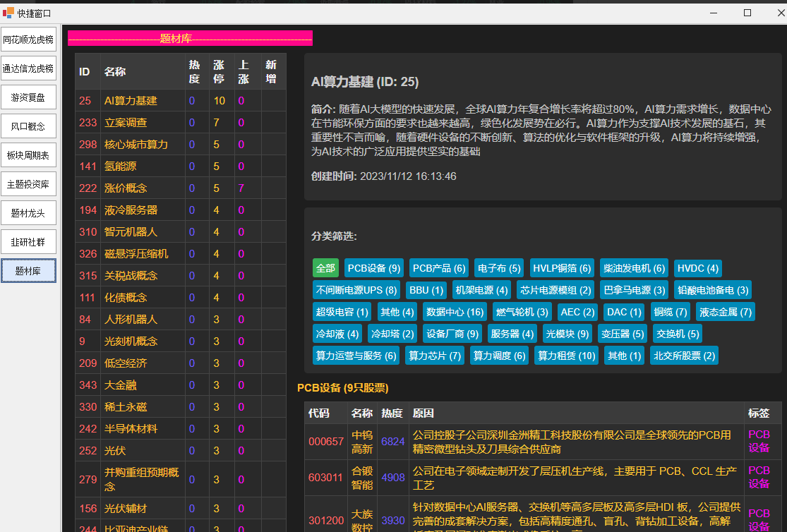The height and width of the screenshot is (532, 787).
Task: Click the currently selected 题材库 sidebar entry
Action: [x=28, y=270]
